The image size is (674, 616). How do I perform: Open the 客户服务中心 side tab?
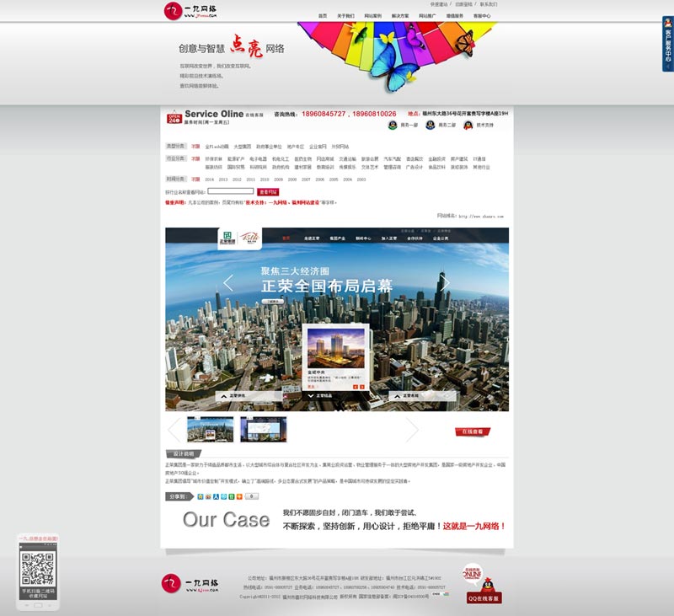pyautogui.click(x=668, y=44)
